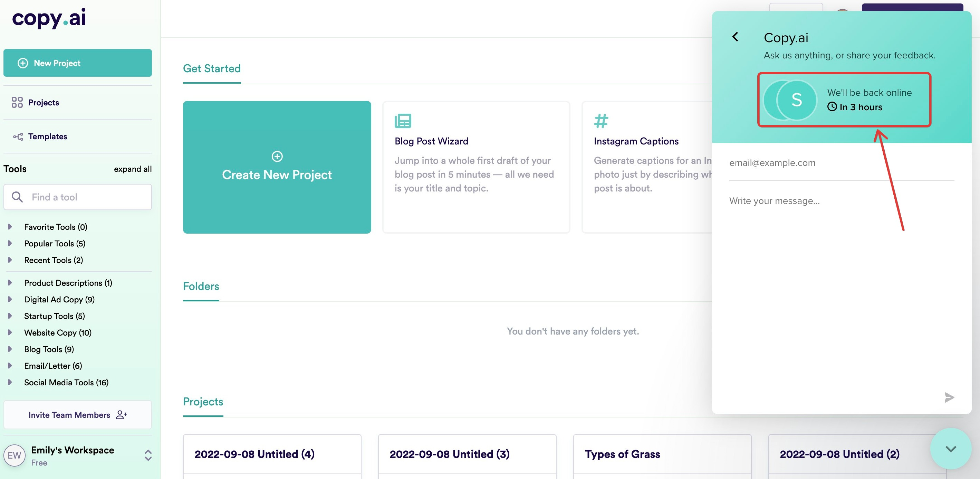Click the Blog Post Wizard newspaper icon
The height and width of the screenshot is (479, 980).
[403, 121]
